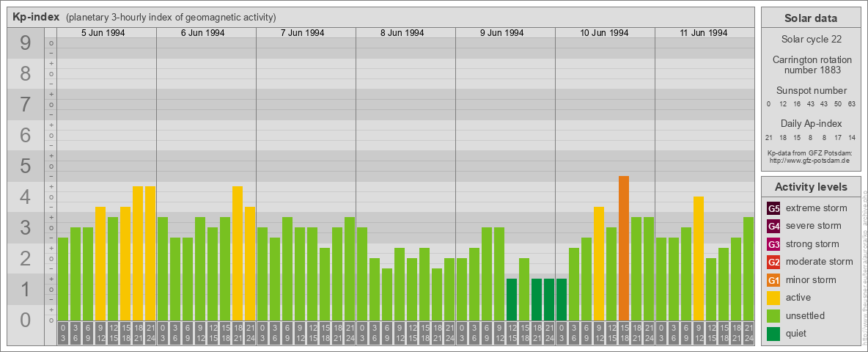Click the G3 strong storm badge
Viewport: 868px width, 352px height.
pyautogui.click(x=773, y=244)
